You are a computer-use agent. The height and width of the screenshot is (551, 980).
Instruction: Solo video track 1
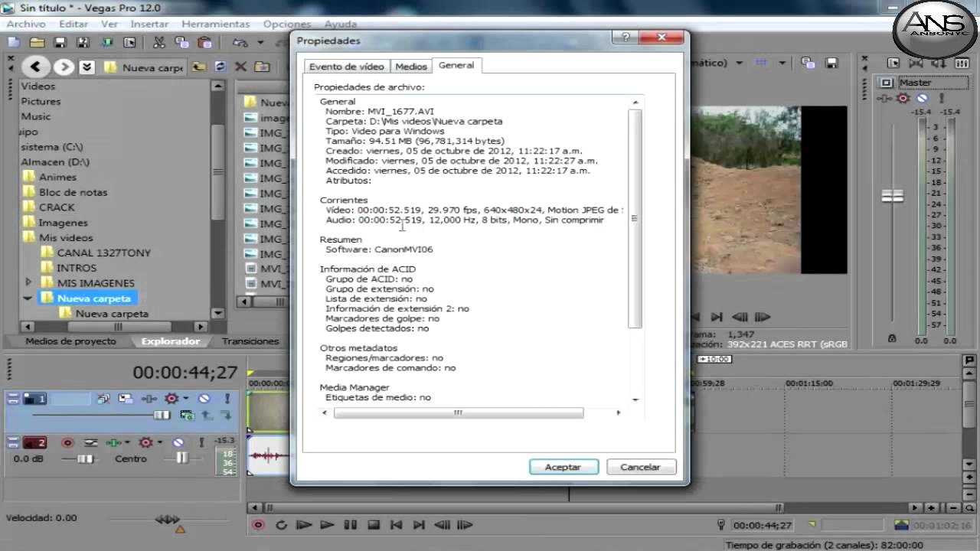227,399
